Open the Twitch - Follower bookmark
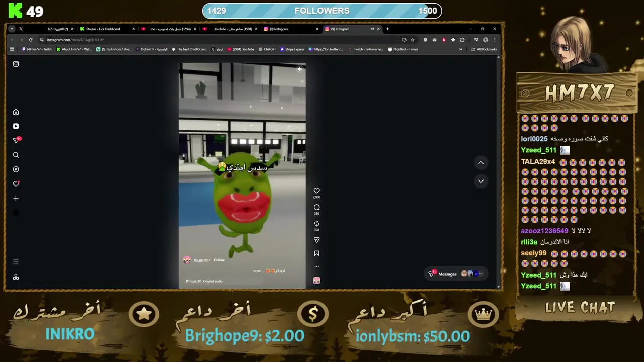Viewport: 644px width, 362px height. click(x=365, y=49)
